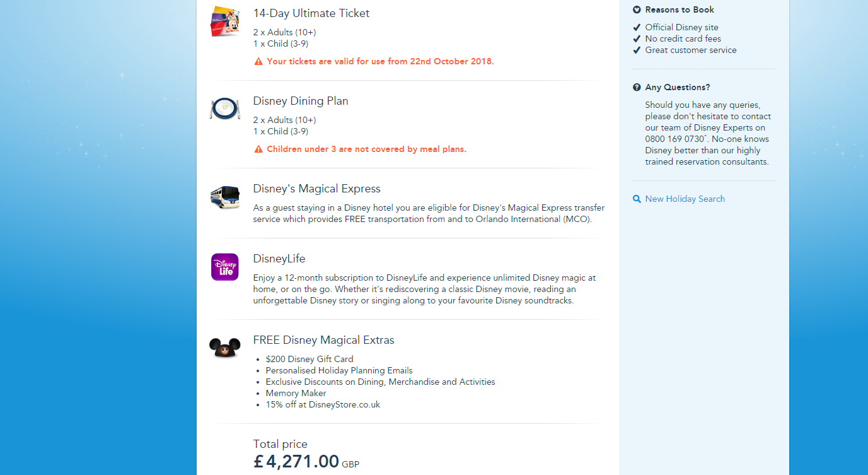Screen dimensions: 868x475
Task: Click the FREE Disney Magical Extras heading
Action: (x=323, y=340)
